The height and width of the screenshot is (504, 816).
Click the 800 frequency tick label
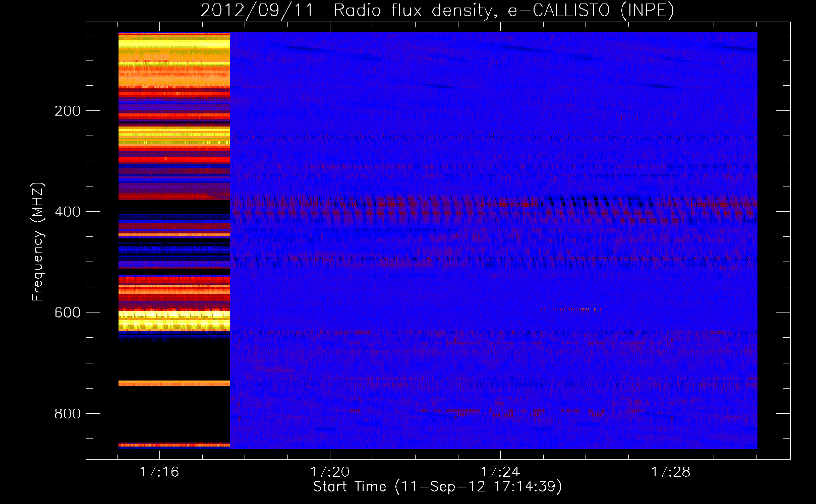(x=68, y=414)
